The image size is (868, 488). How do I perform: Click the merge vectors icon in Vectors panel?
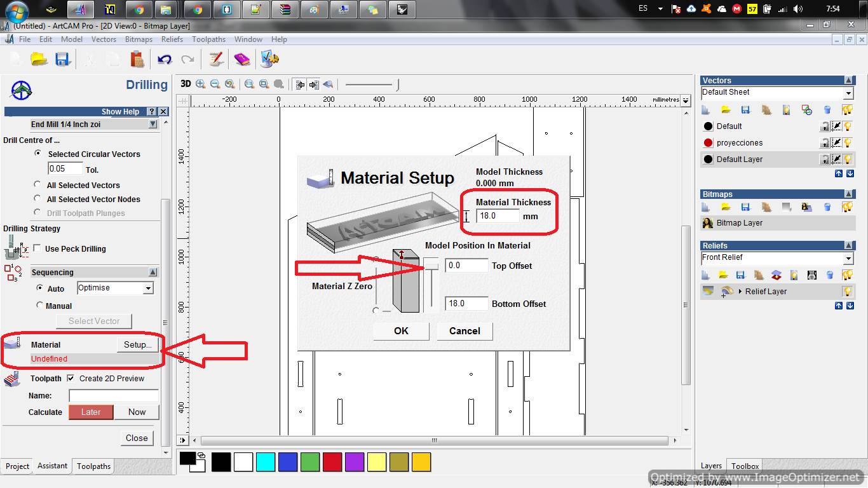[806, 110]
